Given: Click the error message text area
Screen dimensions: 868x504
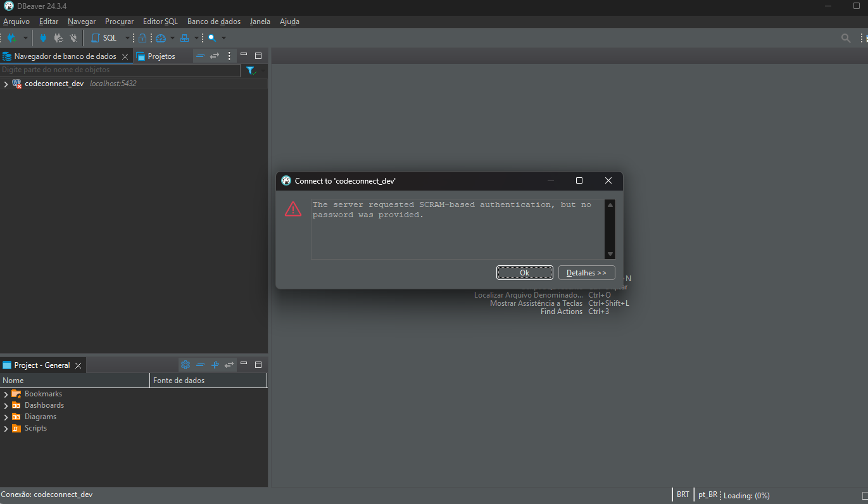Looking at the screenshot, I should click(x=458, y=229).
